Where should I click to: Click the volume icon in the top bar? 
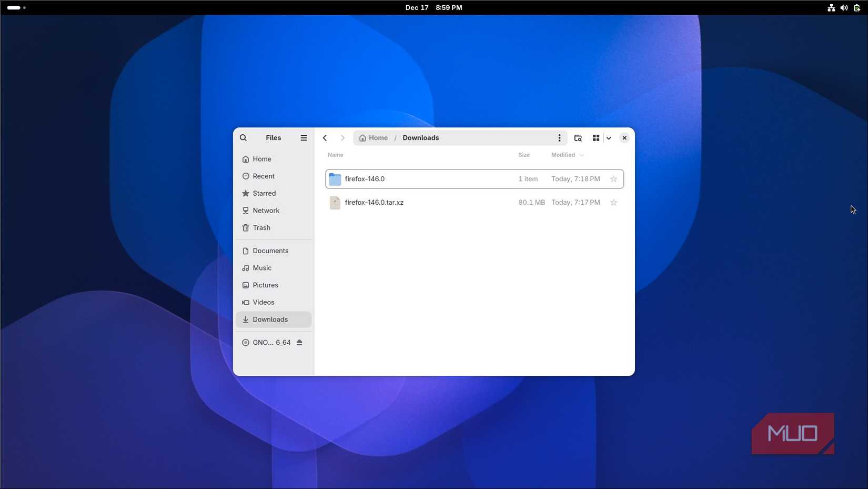pyautogui.click(x=844, y=7)
